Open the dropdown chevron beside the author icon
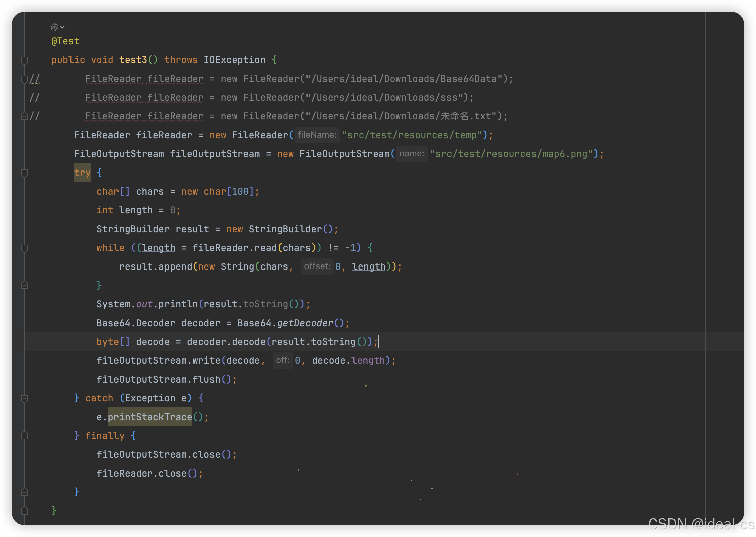 point(62,27)
